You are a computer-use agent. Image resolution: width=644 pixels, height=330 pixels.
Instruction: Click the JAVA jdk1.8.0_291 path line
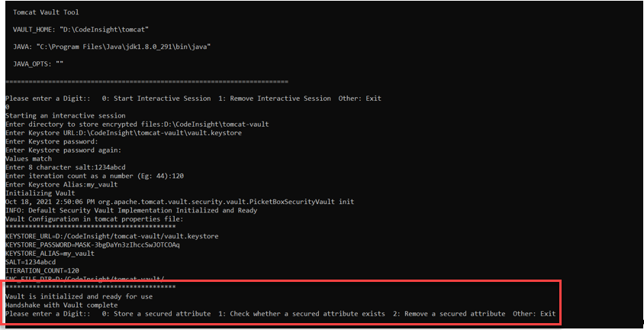(x=111, y=47)
